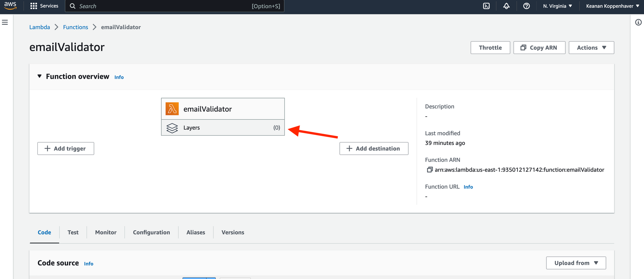Click the Function ARN value text

tap(519, 170)
